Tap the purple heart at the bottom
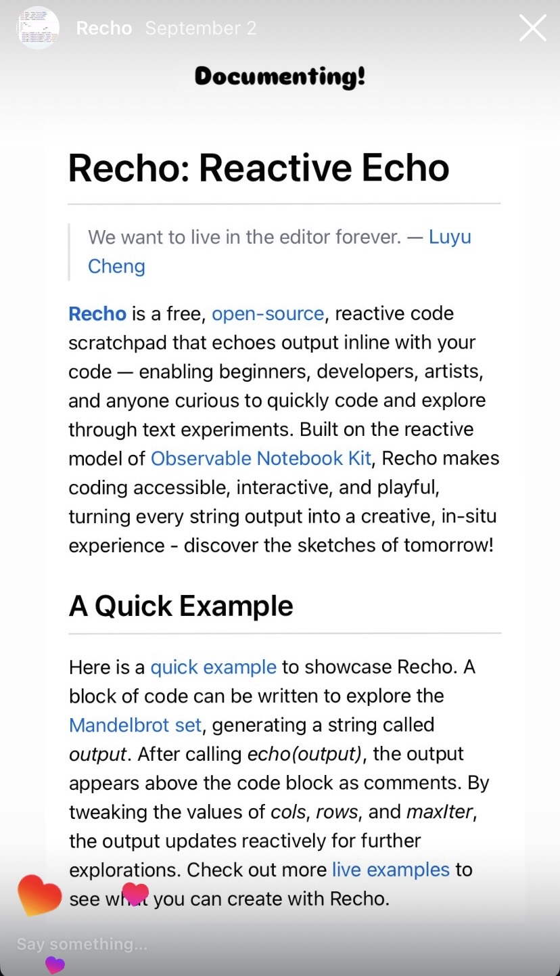Image resolution: width=560 pixels, height=976 pixels. [55, 964]
